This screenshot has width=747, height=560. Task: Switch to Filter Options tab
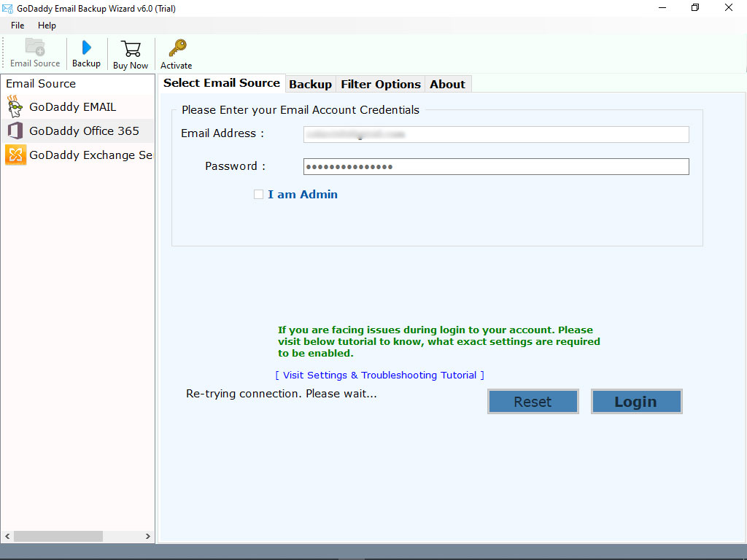coord(381,85)
